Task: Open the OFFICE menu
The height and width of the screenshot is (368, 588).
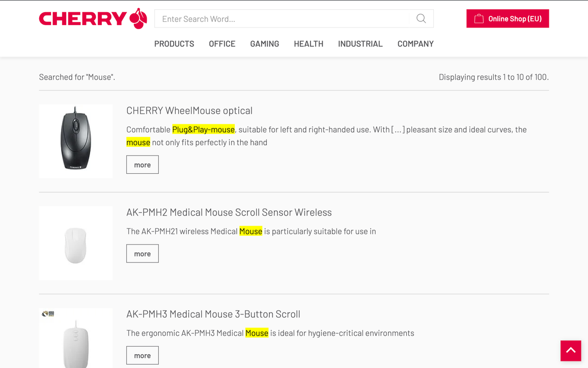Action: click(222, 44)
